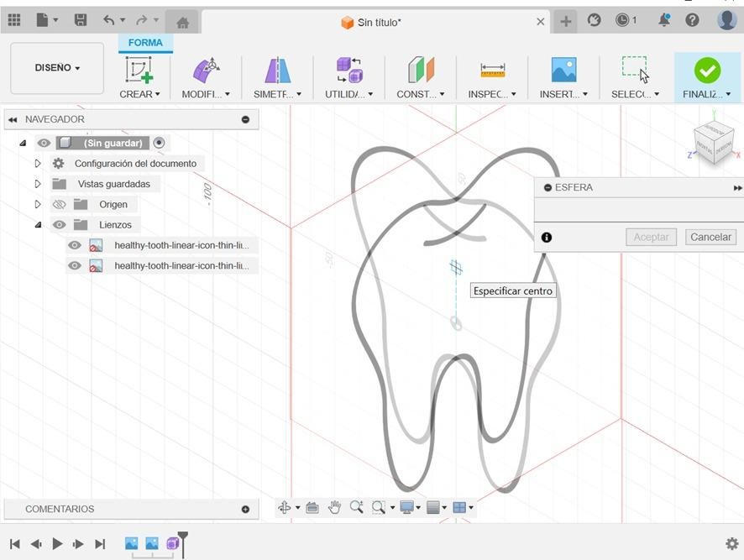Dock the ESFERA dialog with double arrows
Image resolution: width=744 pixels, height=560 pixels.
[x=738, y=188]
